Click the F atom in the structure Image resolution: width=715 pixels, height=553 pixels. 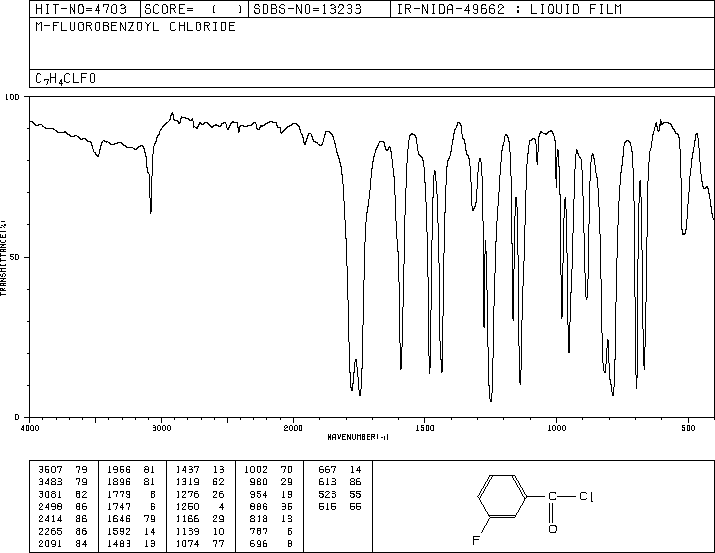pyautogui.click(x=476, y=541)
